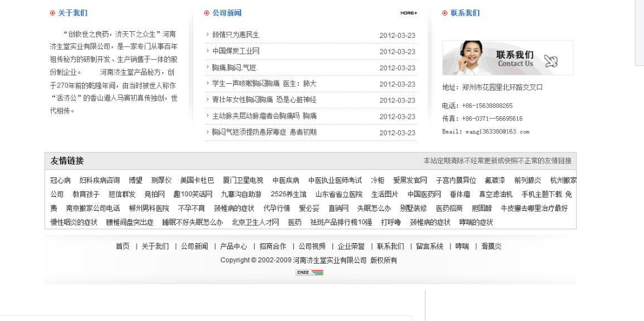The height and width of the screenshot is (321, 644).
Task: Open 留言系统 in the footer navigation
Action: pyautogui.click(x=430, y=246)
